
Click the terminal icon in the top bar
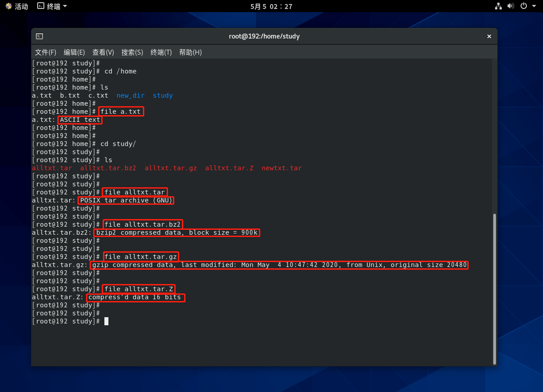coord(41,6)
